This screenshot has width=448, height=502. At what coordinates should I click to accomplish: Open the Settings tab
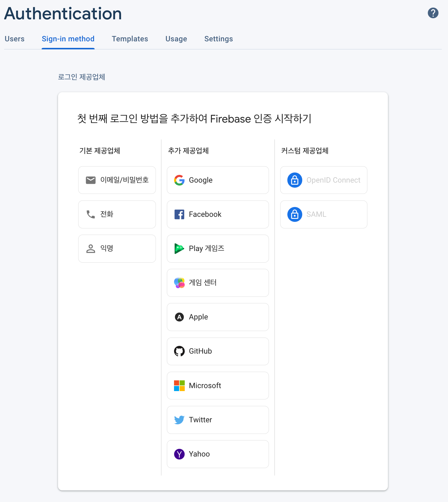click(x=219, y=39)
